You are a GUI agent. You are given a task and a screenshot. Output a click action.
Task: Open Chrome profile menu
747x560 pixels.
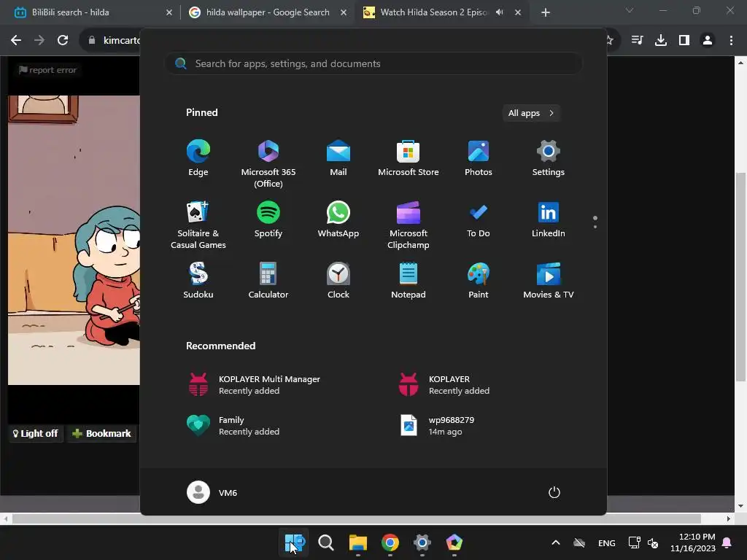[708, 40]
